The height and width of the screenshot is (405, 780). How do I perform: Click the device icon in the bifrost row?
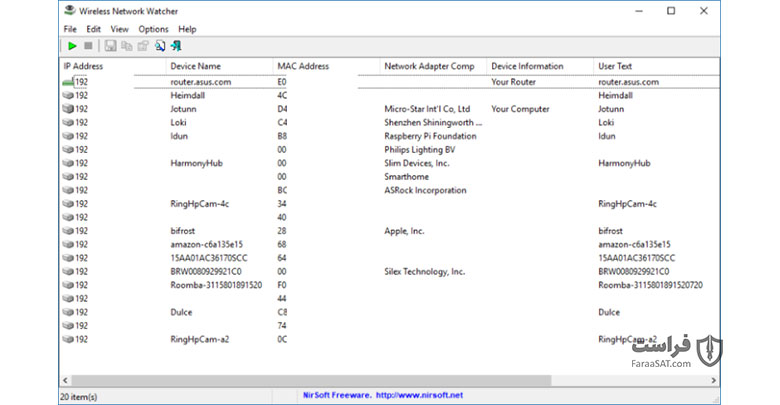pos(68,231)
